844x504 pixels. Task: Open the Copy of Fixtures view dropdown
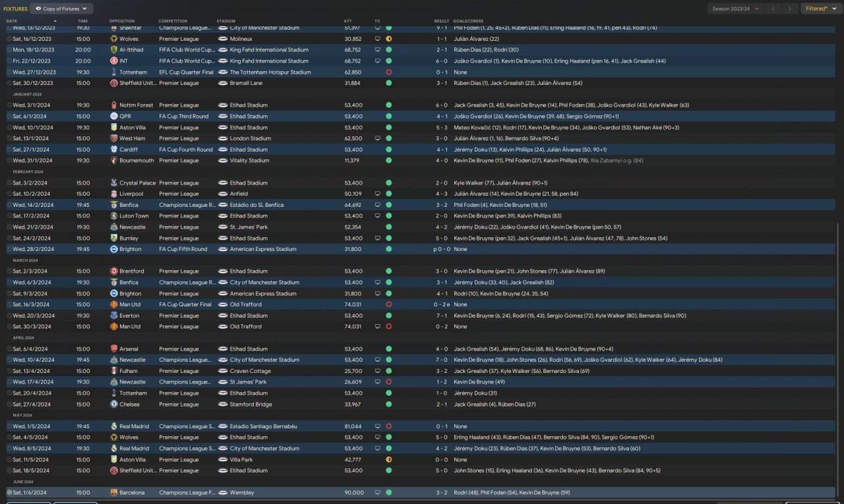tap(62, 9)
